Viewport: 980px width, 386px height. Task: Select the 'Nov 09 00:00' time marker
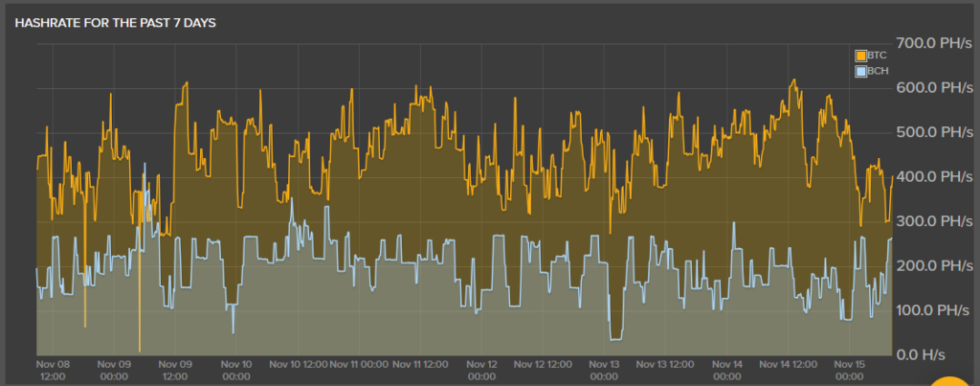click(112, 370)
